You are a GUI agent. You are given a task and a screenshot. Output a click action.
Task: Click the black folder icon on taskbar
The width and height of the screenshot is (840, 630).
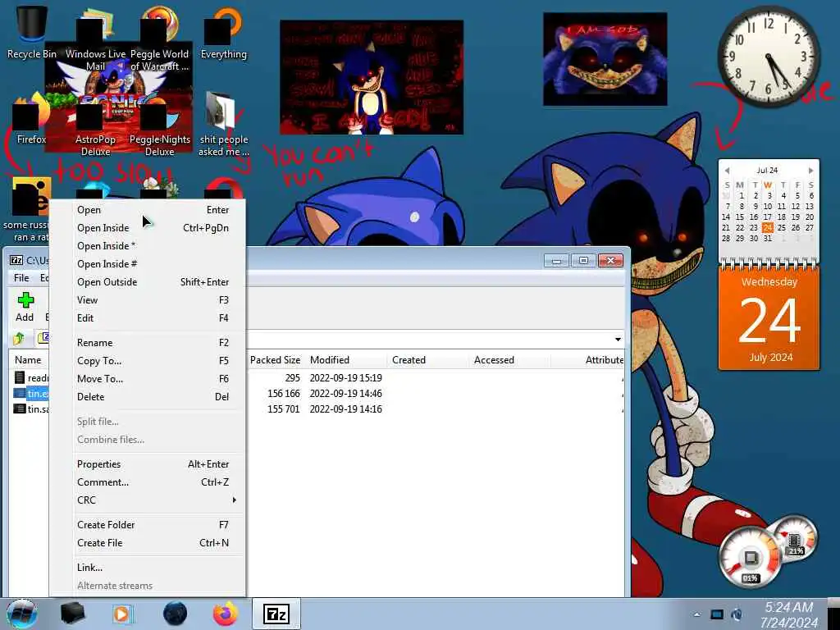pos(72,614)
